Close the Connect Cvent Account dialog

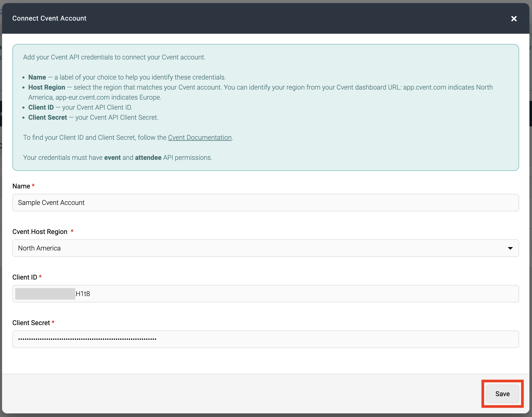coord(514,19)
